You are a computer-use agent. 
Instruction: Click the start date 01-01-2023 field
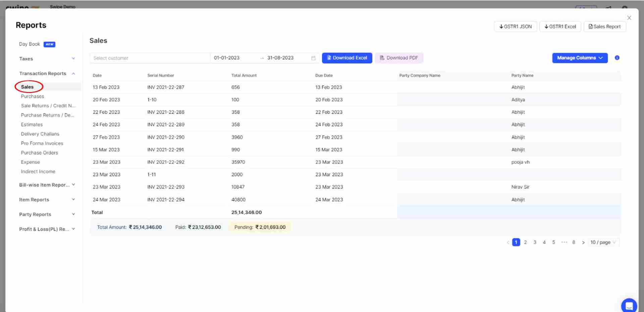point(227,58)
